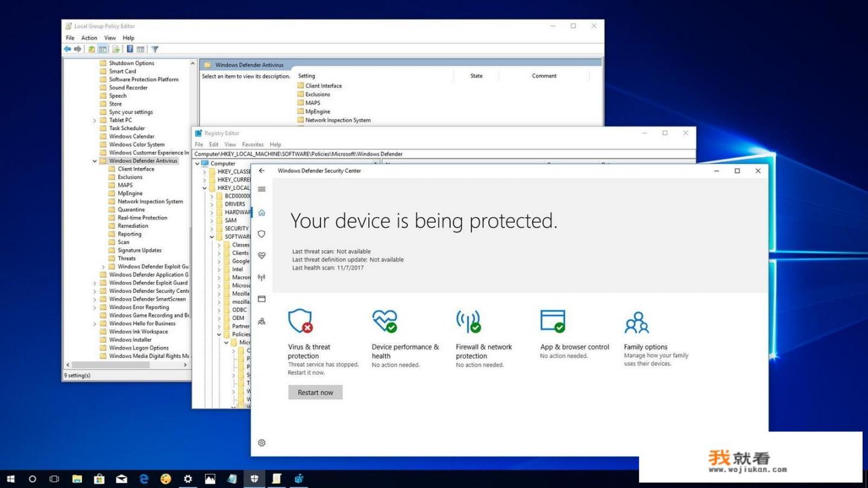Open Favorites menu in Registry Editor
This screenshot has height=488, width=868.
[253, 145]
